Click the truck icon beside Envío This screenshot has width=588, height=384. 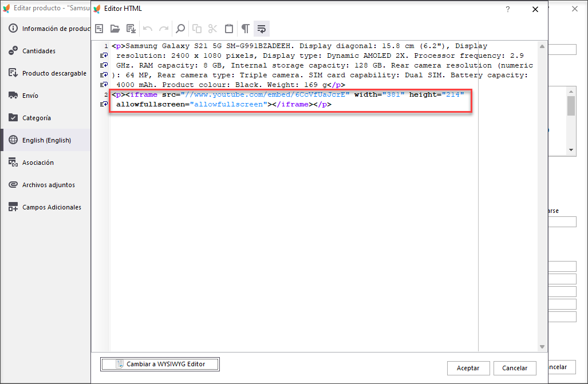13,95
